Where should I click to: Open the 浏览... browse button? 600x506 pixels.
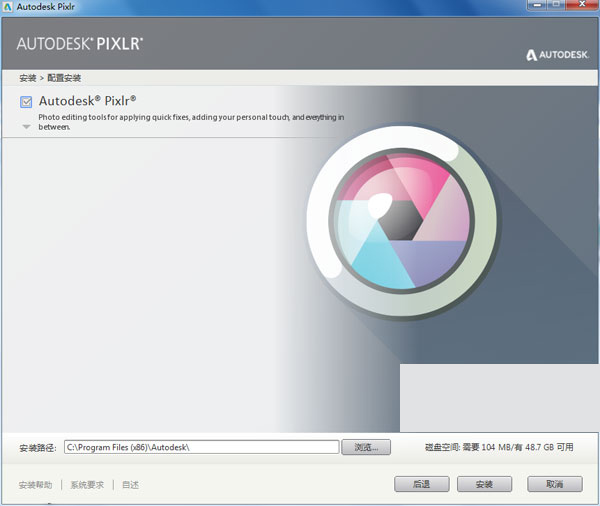[366, 447]
